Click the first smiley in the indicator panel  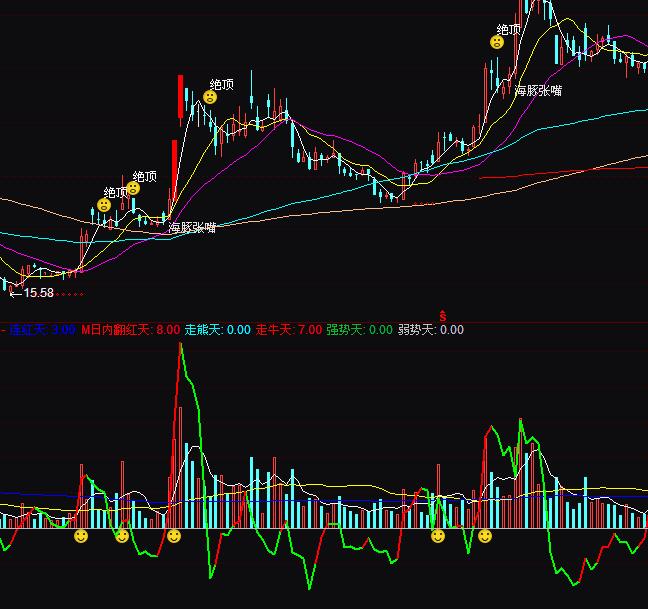point(81,537)
